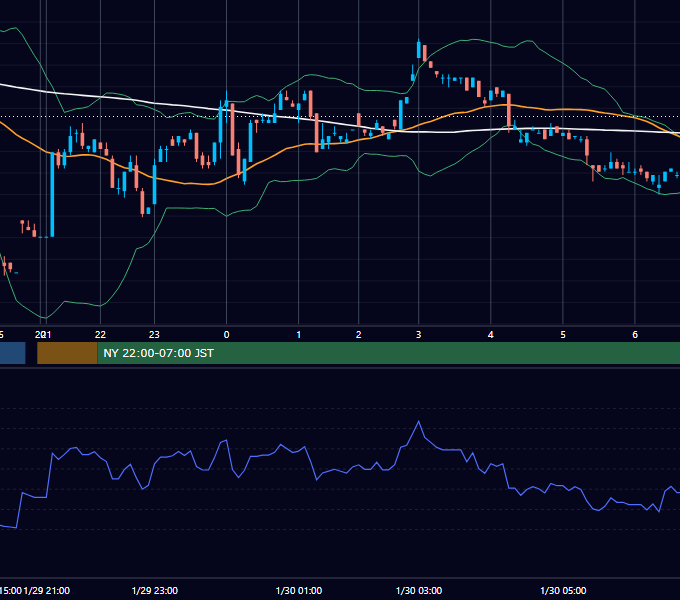Click hour label 0 on upper time axis

(x=226, y=335)
